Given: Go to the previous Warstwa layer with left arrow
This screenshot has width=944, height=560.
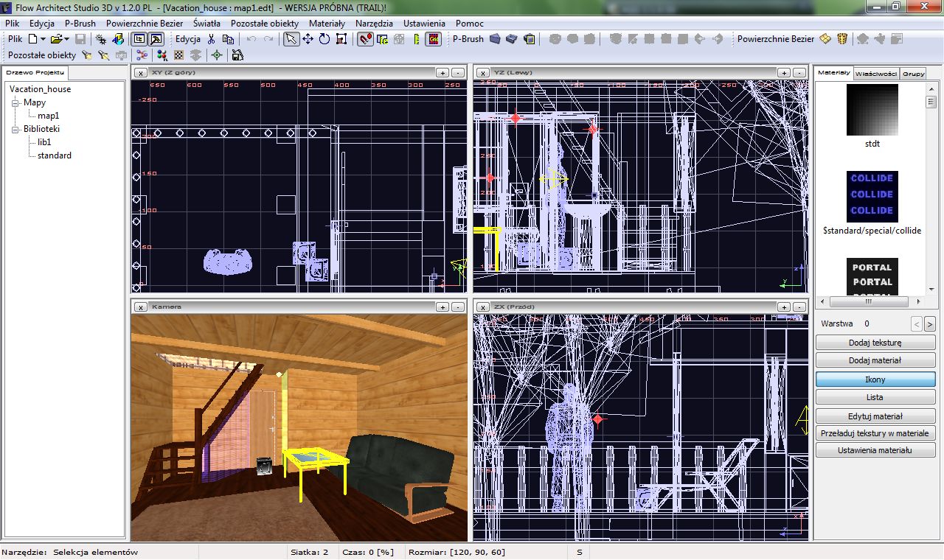Looking at the screenshot, I should (x=917, y=323).
